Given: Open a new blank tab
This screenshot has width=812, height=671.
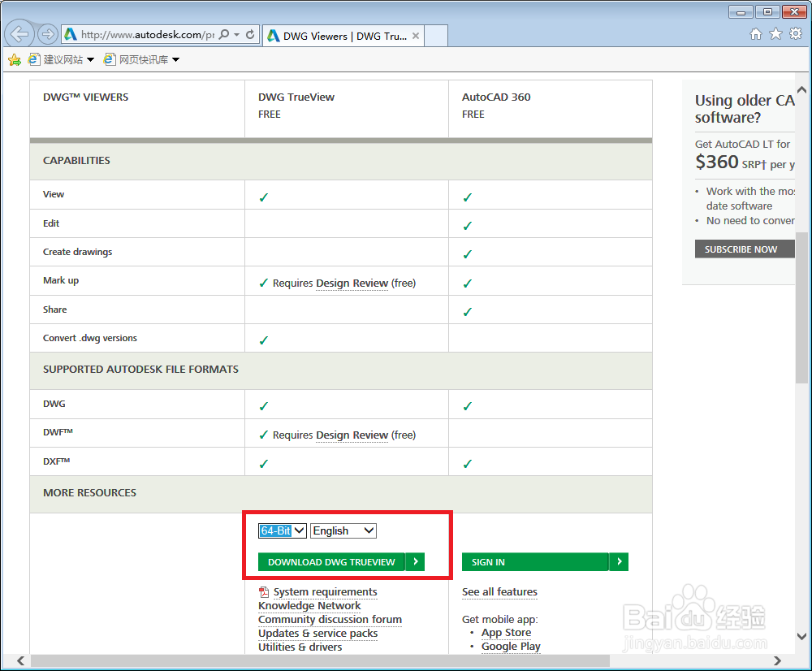Looking at the screenshot, I should (x=436, y=36).
